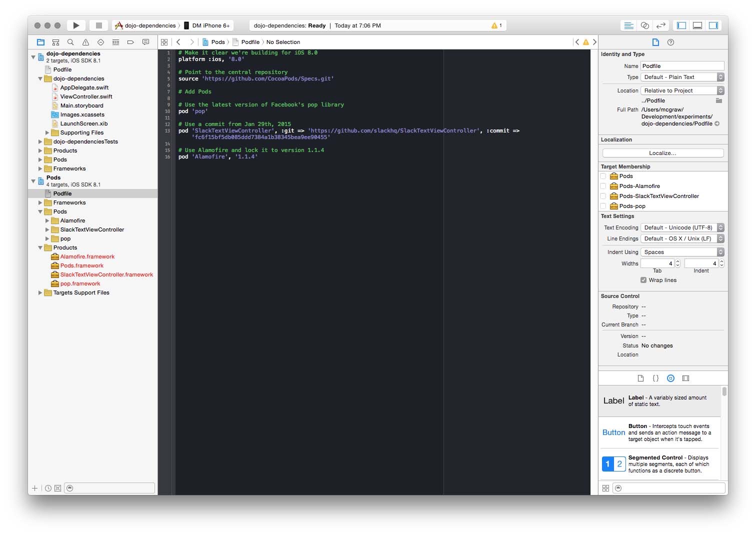This screenshot has width=756, height=535.
Task: Switch to the Version editor
Action: pyautogui.click(x=661, y=25)
